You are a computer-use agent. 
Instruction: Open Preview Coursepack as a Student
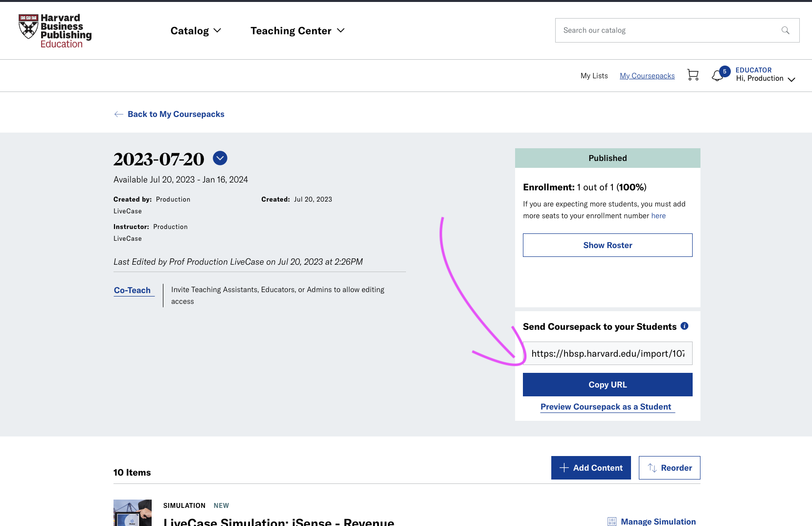pyautogui.click(x=608, y=407)
